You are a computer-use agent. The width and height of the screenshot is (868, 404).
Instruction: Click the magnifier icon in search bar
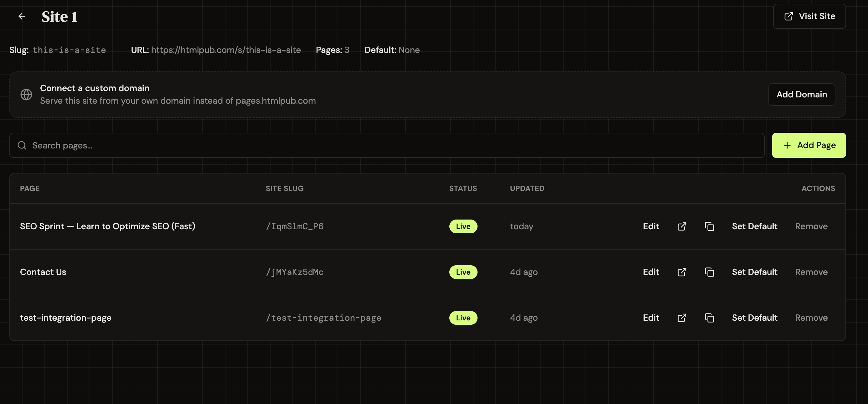point(22,145)
